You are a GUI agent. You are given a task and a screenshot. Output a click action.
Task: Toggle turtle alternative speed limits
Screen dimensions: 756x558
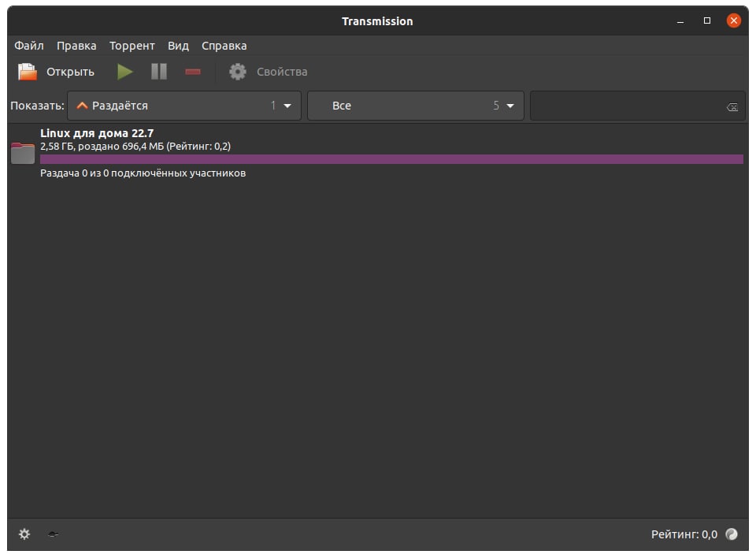53,534
